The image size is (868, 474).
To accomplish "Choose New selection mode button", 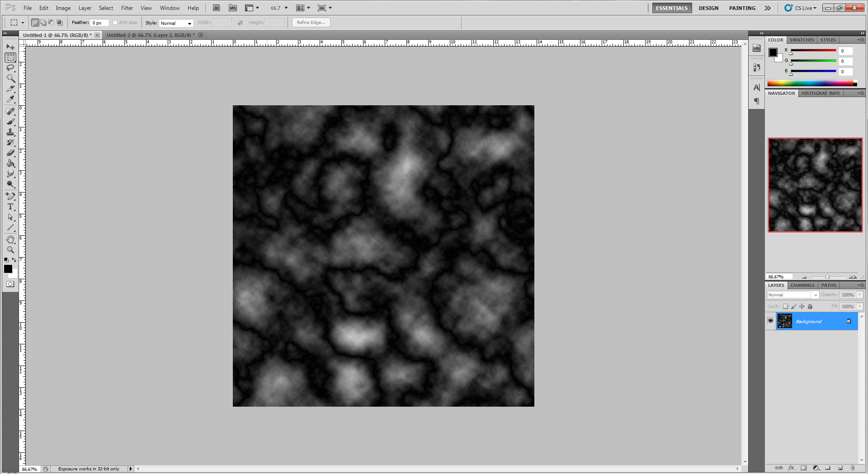I will point(35,23).
